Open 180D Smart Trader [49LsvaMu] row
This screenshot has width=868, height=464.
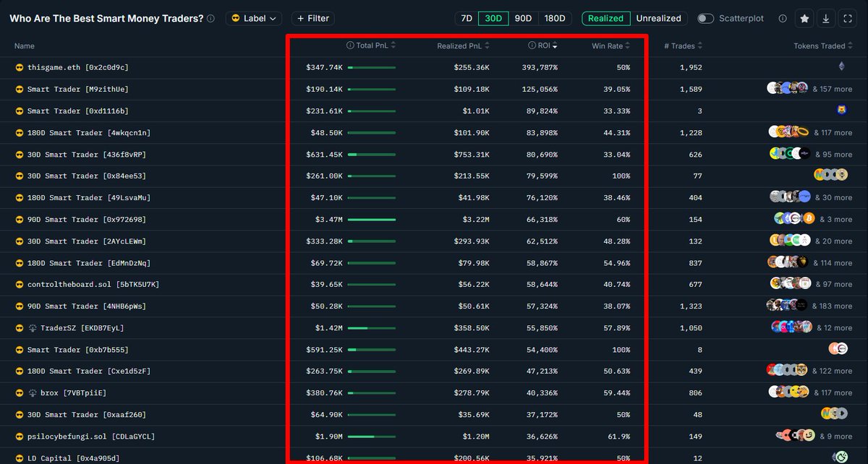pyautogui.click(x=434, y=197)
